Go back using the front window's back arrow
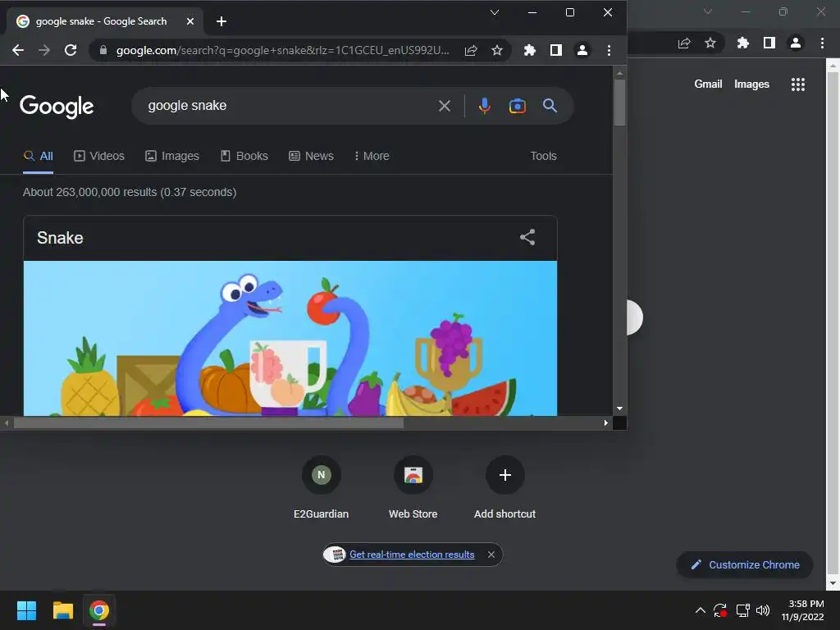The height and width of the screenshot is (630, 840). pyautogui.click(x=18, y=50)
